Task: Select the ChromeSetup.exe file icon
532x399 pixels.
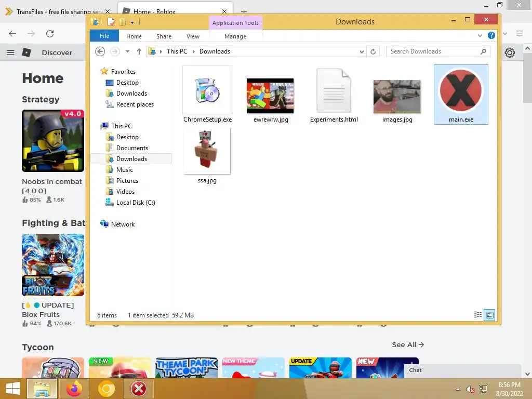Action: 207,90
